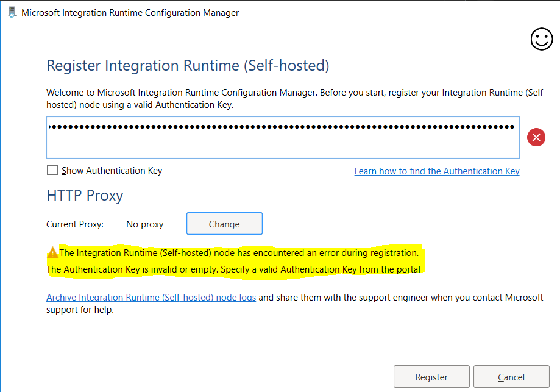The width and height of the screenshot is (560, 392).
Task: Focus the Authentication Key input field
Action: [283, 137]
